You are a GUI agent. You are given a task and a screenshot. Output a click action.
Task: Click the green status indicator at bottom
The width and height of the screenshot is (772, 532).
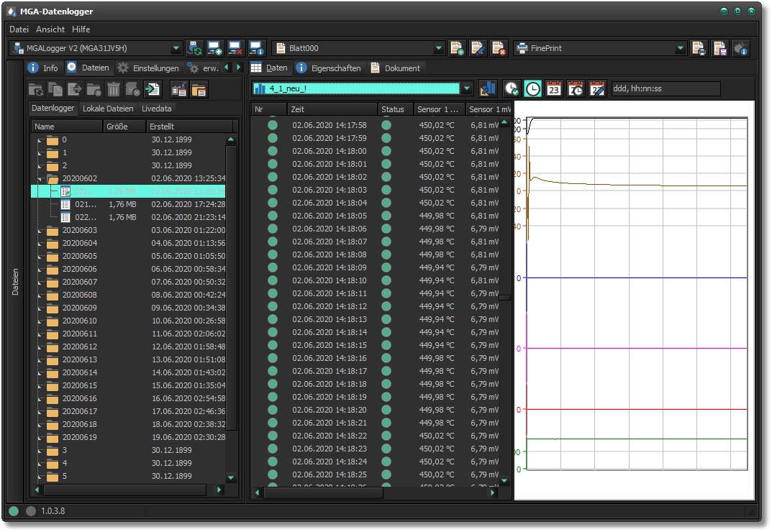coord(14,511)
